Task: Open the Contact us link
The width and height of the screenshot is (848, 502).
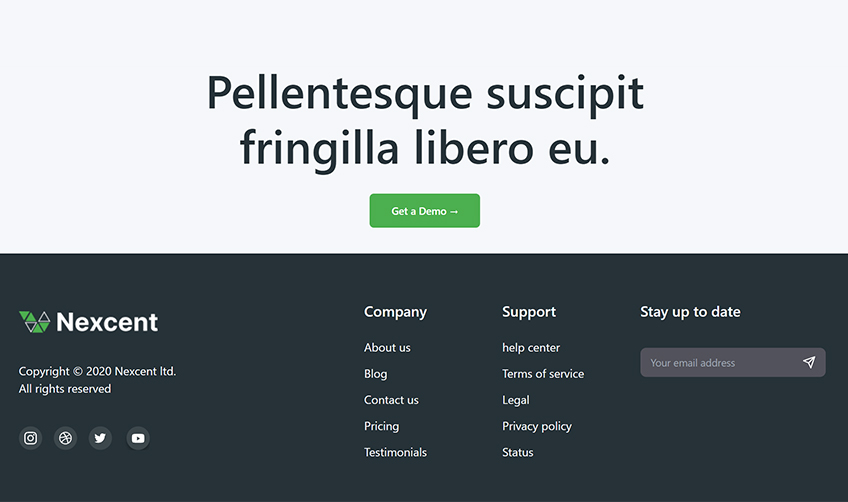Action: (x=391, y=400)
